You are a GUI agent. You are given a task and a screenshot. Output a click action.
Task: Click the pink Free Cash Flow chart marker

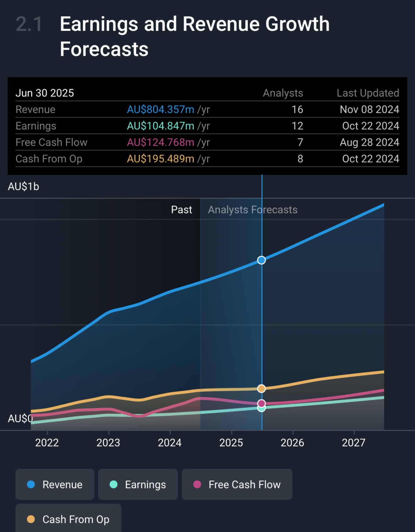coord(261,403)
